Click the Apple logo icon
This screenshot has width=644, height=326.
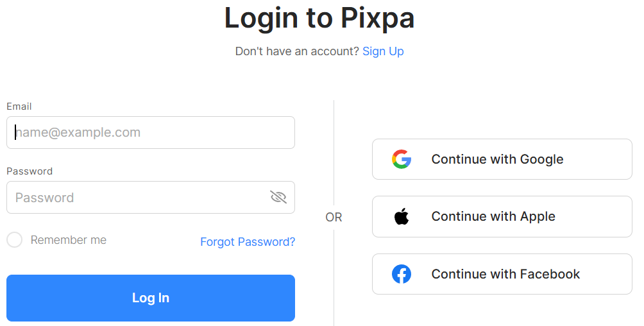pyautogui.click(x=402, y=217)
